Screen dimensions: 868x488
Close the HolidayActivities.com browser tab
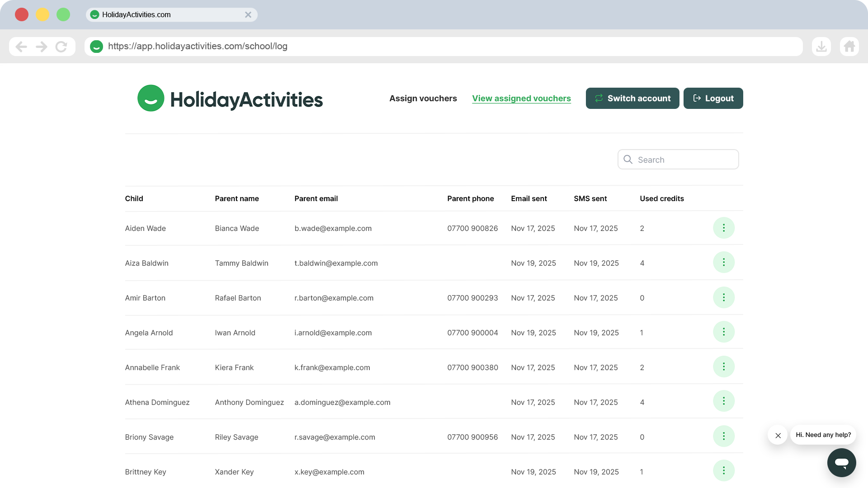pyautogui.click(x=248, y=15)
